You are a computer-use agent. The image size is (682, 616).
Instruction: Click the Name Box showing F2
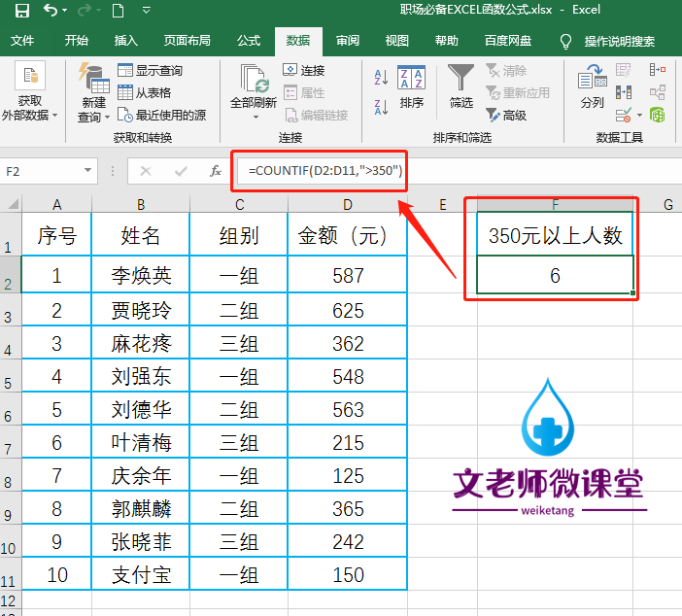[41, 171]
